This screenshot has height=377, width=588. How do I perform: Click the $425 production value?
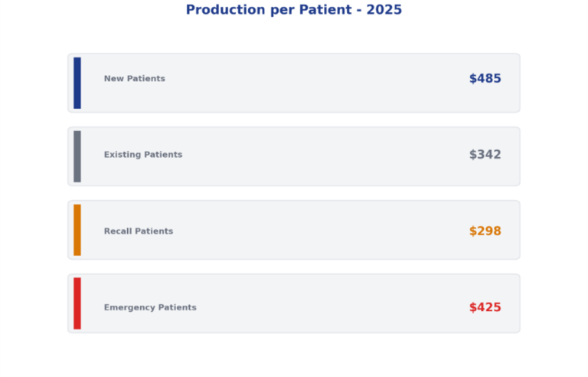click(485, 307)
